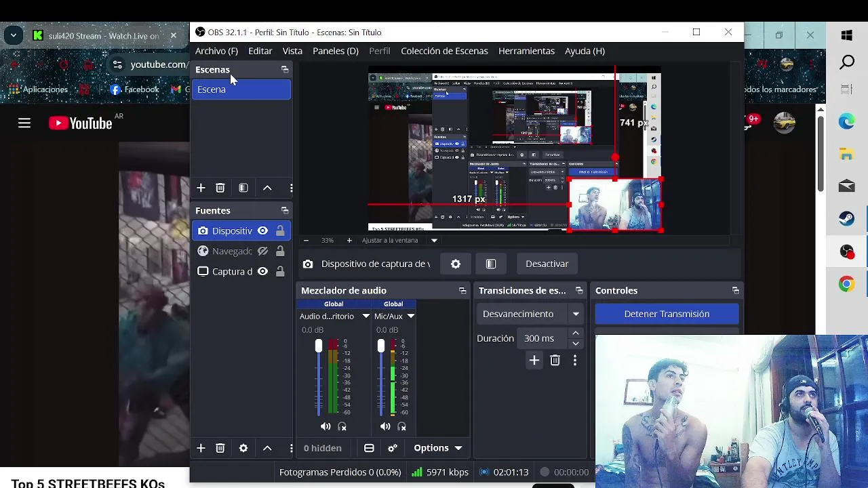Screen dimensions: 868x488
Task: Open the Colección de Escenas menu
Action: click(444, 51)
